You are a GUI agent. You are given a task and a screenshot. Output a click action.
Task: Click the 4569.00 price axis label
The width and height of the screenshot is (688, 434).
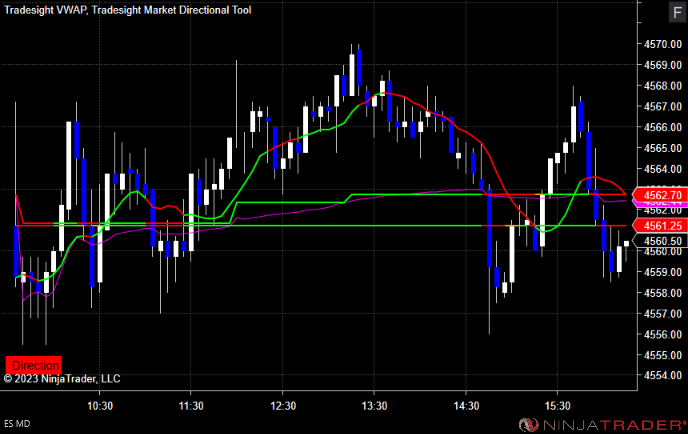point(663,65)
